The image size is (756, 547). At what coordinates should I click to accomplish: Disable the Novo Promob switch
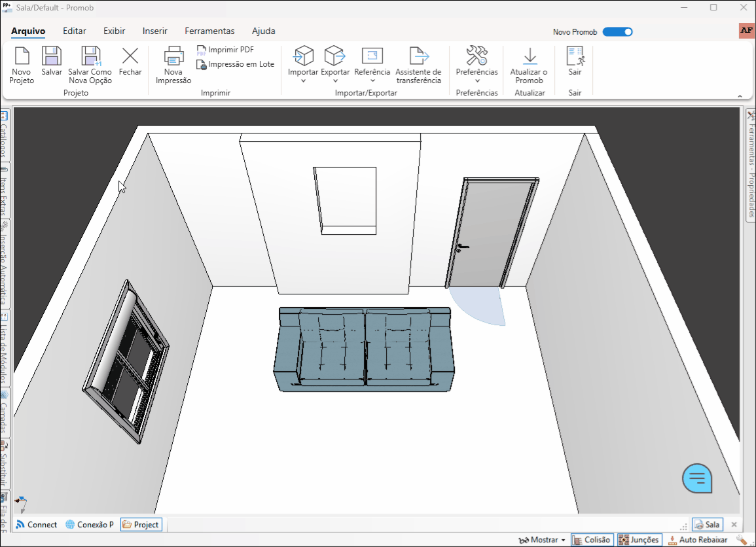coord(616,31)
